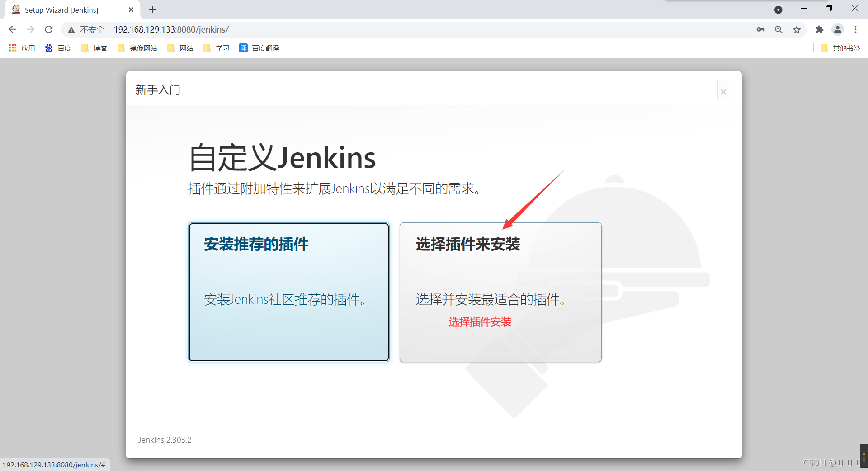Bookmark the page with the star icon

pyautogui.click(x=797, y=29)
